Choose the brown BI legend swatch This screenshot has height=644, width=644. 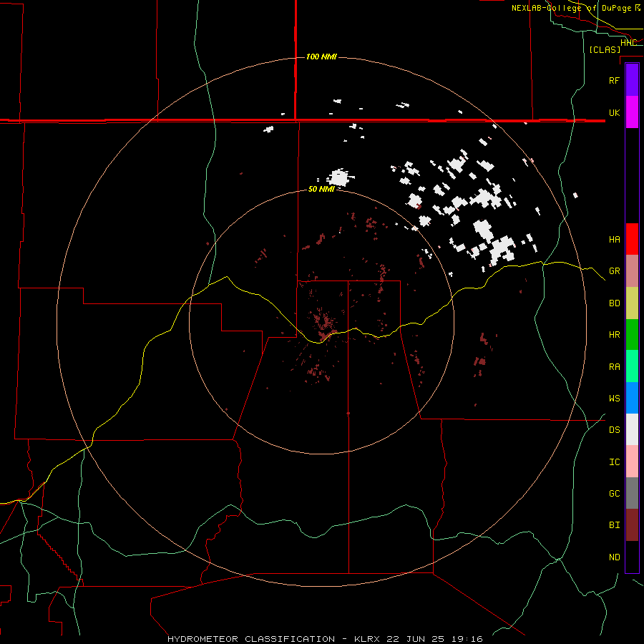[632, 525]
